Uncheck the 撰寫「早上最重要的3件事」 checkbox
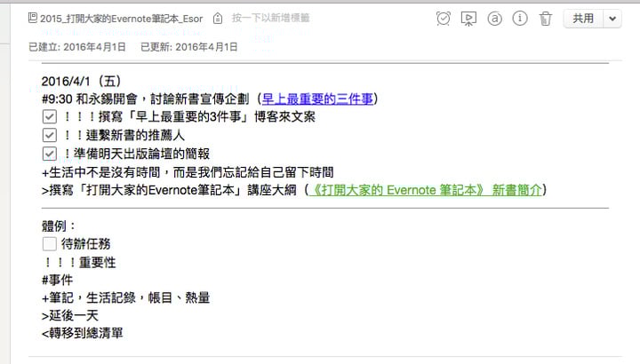 click(x=50, y=117)
